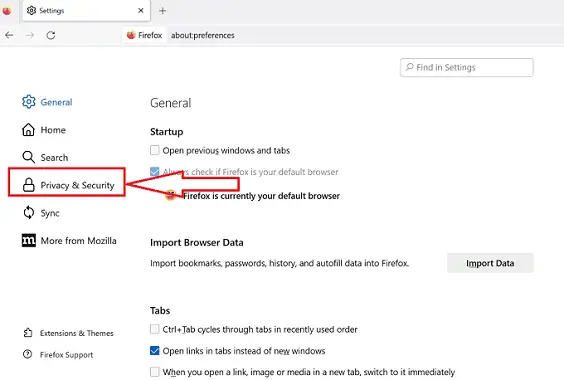Go back with the back arrow
Screen dimensions: 564x380
9,35
